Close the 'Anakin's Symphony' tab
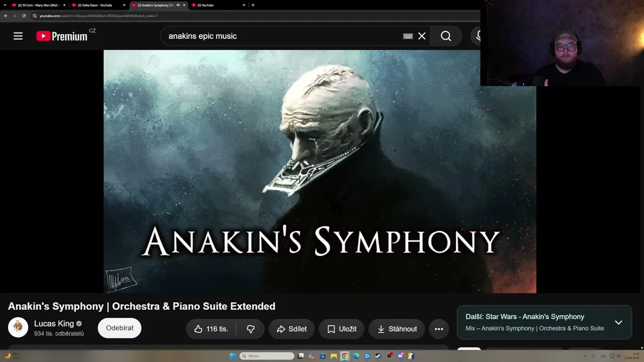This screenshot has width=644, height=362. pyautogui.click(x=184, y=5)
